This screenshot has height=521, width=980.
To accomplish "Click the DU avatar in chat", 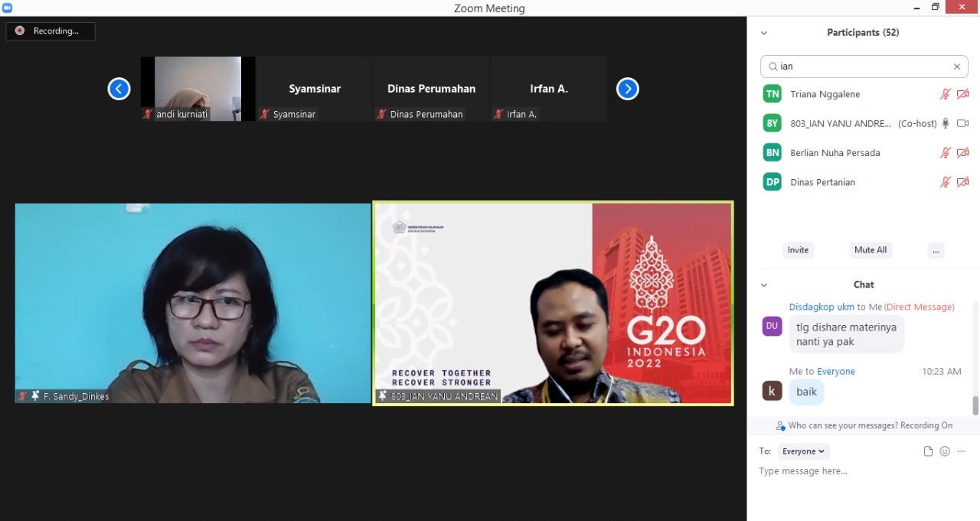I will click(772, 326).
